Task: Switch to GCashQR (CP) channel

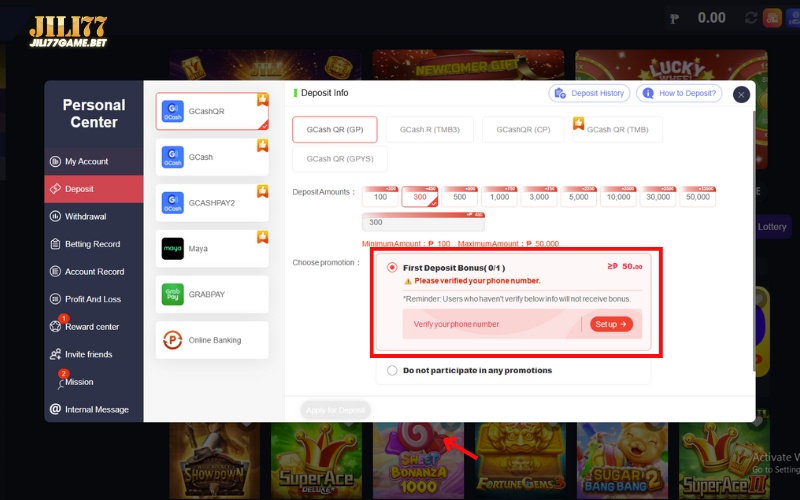Action: coord(523,130)
